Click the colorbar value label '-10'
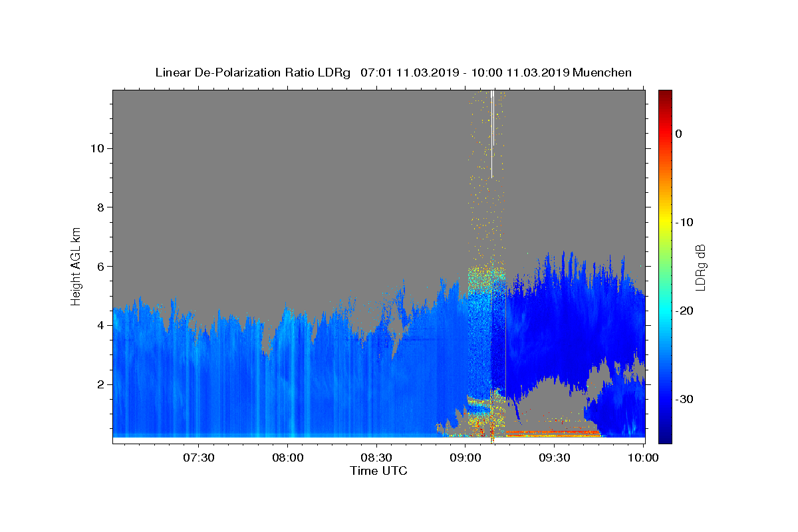The width and height of the screenshot is (798, 532). (x=684, y=222)
